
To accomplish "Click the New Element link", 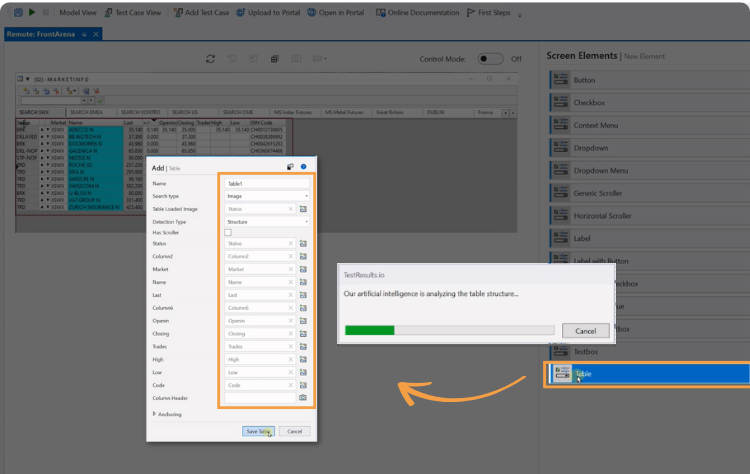I will click(x=644, y=56).
